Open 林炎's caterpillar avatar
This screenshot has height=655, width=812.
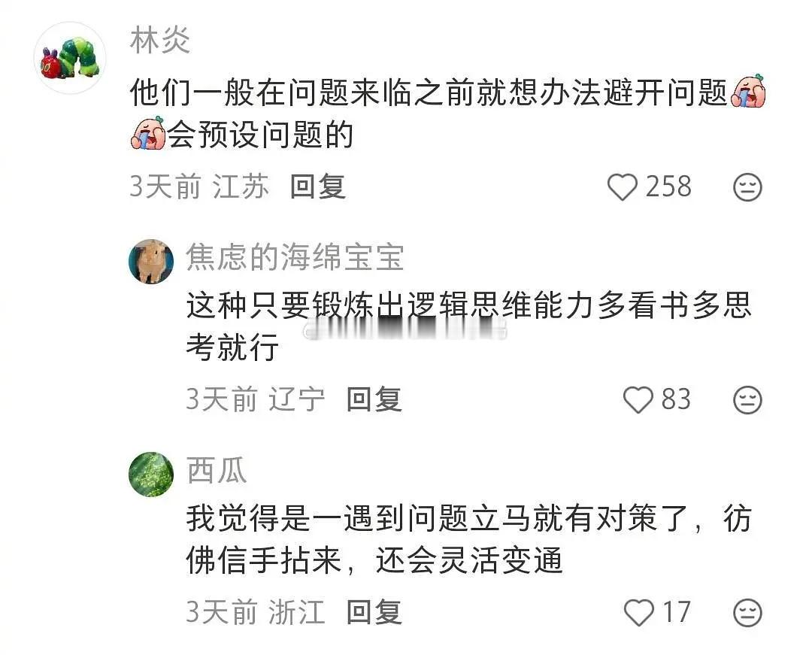pyautogui.click(x=70, y=58)
